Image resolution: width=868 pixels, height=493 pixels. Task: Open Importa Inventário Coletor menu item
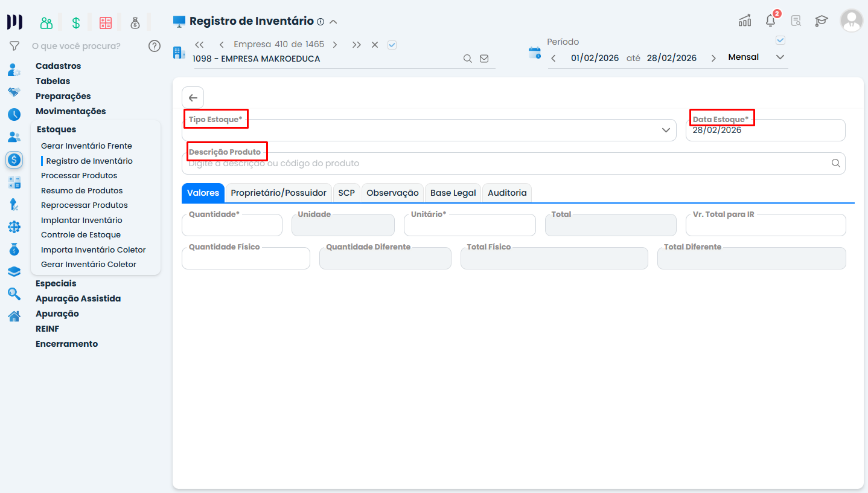point(93,250)
